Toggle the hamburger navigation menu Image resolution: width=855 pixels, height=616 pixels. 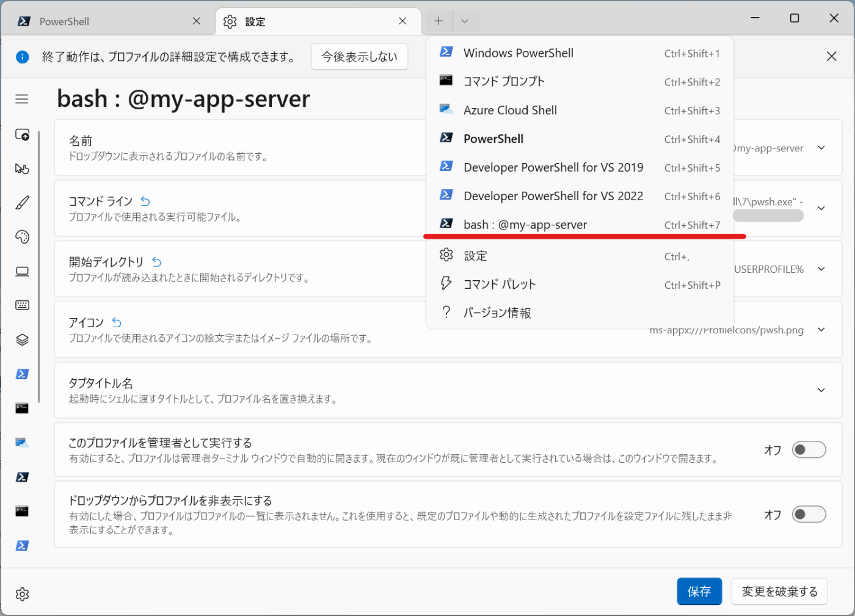(x=22, y=99)
